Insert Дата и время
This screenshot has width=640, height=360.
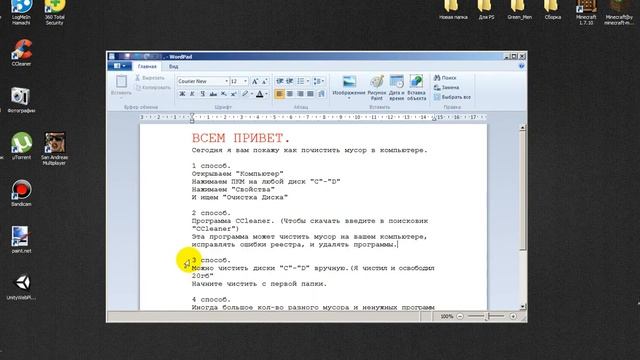(396, 87)
